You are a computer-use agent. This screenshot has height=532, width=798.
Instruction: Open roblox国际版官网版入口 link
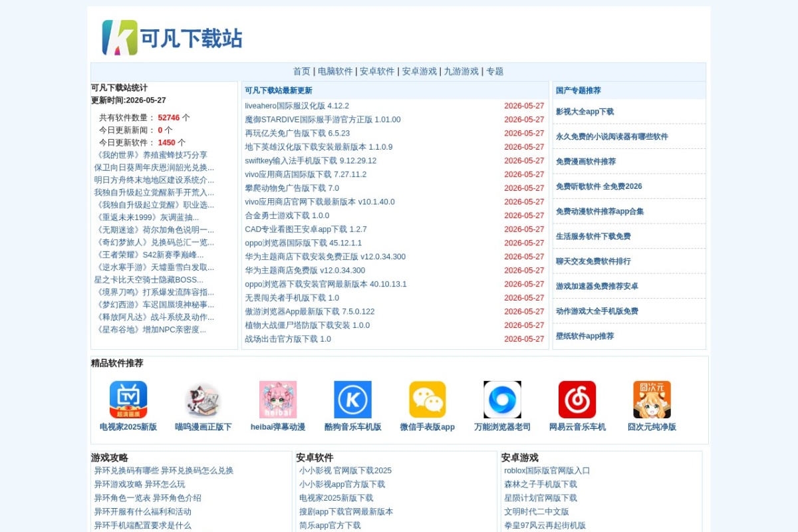[x=547, y=471]
